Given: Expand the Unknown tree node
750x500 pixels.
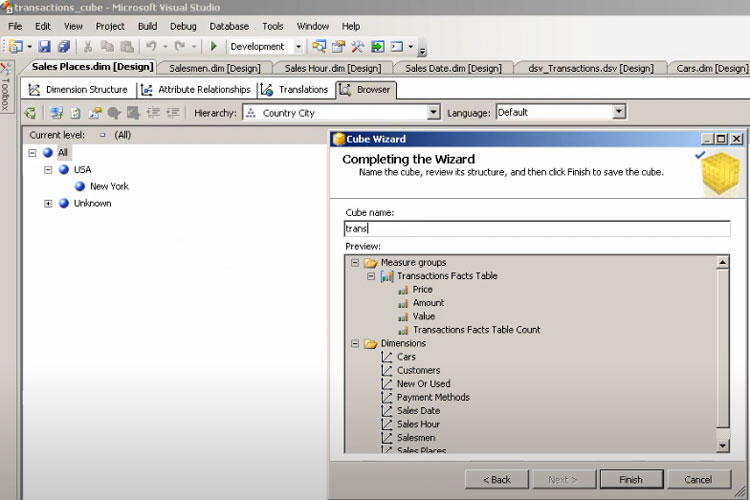Looking at the screenshot, I should pos(48,204).
